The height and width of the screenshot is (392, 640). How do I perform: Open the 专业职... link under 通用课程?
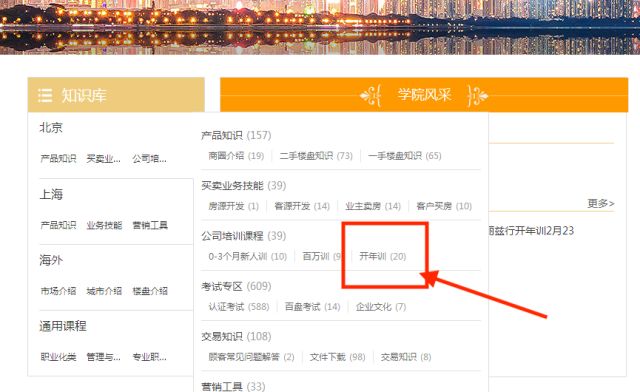point(149,357)
